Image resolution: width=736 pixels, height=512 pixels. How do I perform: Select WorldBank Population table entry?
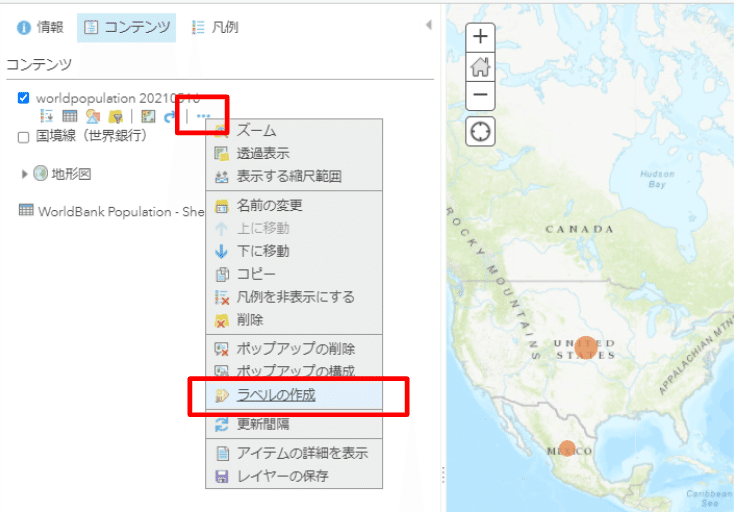[x=121, y=212]
